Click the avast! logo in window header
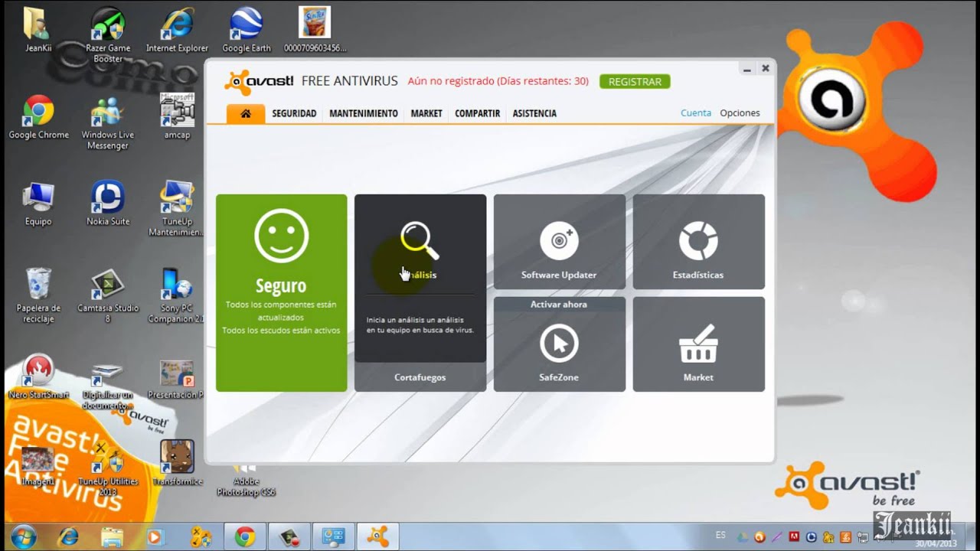The height and width of the screenshot is (551, 980). (258, 81)
